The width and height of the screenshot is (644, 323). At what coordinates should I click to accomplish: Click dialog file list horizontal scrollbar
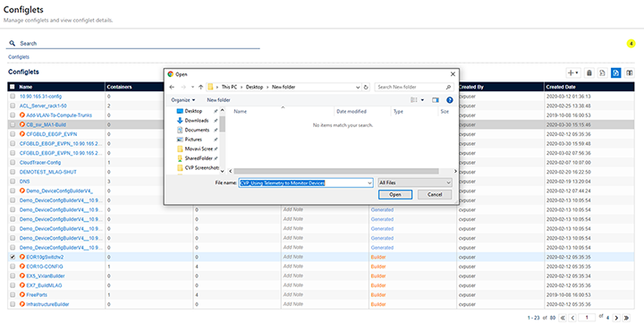tap(336, 171)
